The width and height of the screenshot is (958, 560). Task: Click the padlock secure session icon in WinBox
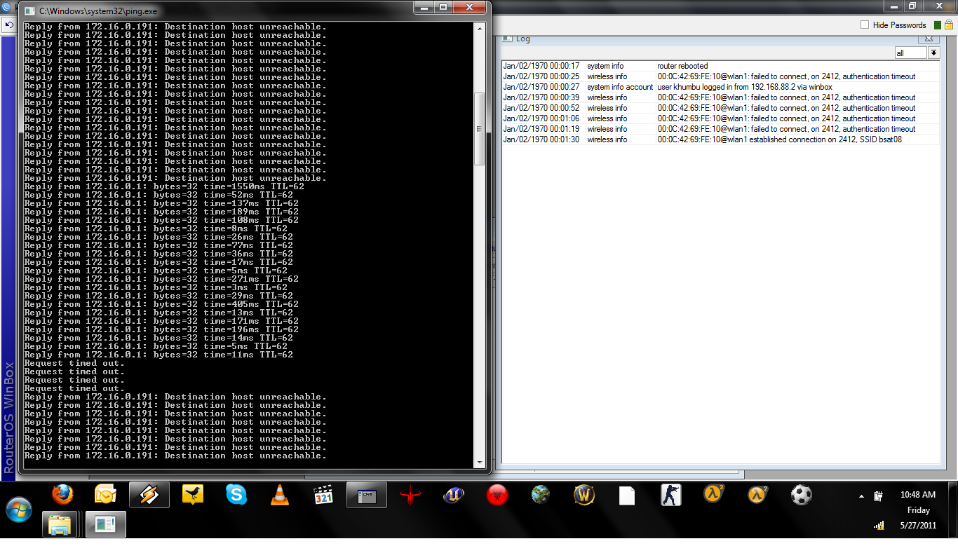tap(949, 25)
